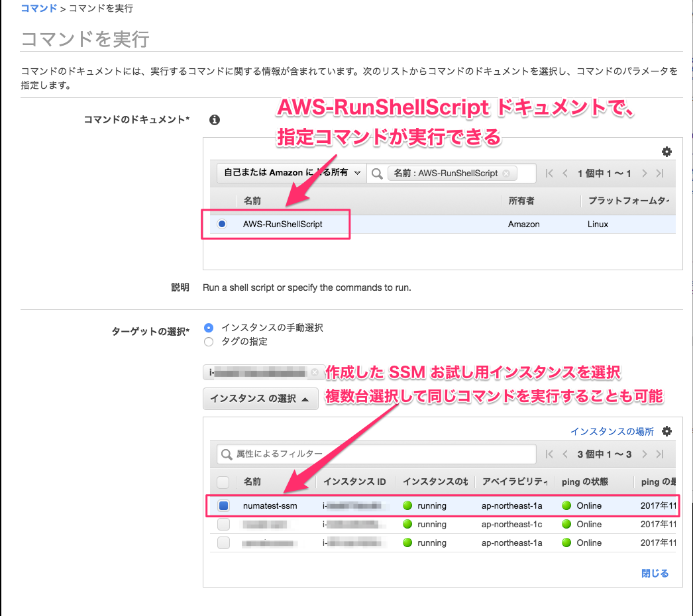Click the attribute filter input field
Viewport: 693px width, 616px height.
click(376, 454)
